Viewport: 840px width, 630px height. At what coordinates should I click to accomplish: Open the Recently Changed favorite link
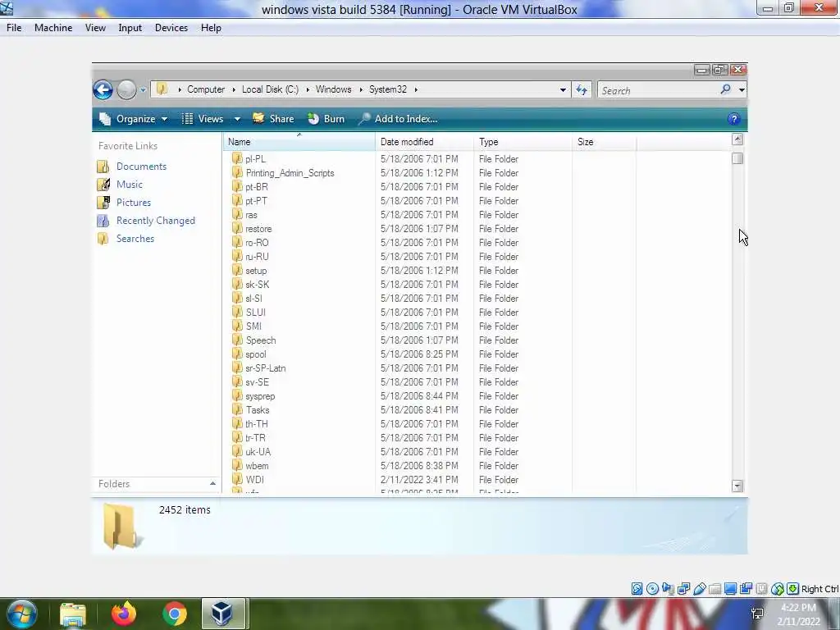coord(155,220)
